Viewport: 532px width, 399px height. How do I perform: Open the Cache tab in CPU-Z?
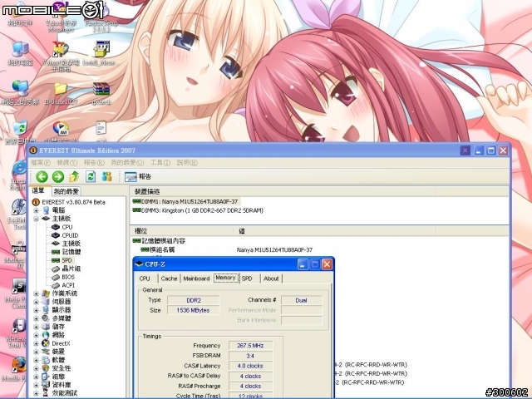(x=169, y=278)
